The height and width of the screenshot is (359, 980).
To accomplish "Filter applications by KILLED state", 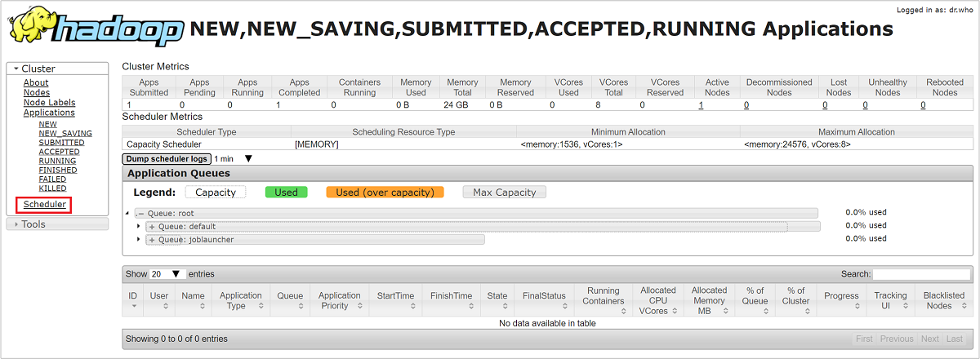I will 52,188.
